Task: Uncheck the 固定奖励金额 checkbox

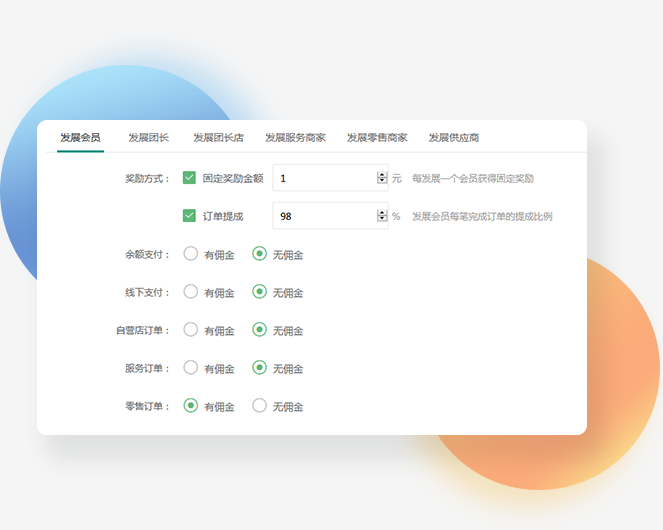Action: click(x=189, y=178)
